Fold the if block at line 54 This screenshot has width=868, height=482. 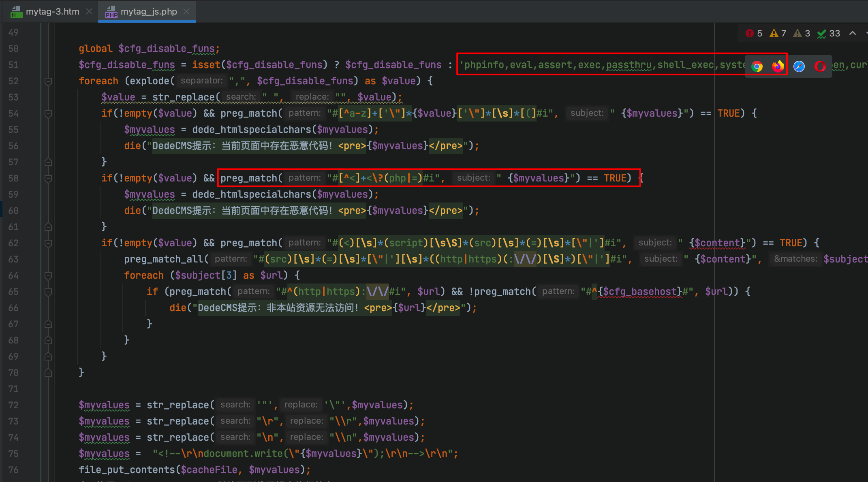click(48, 114)
